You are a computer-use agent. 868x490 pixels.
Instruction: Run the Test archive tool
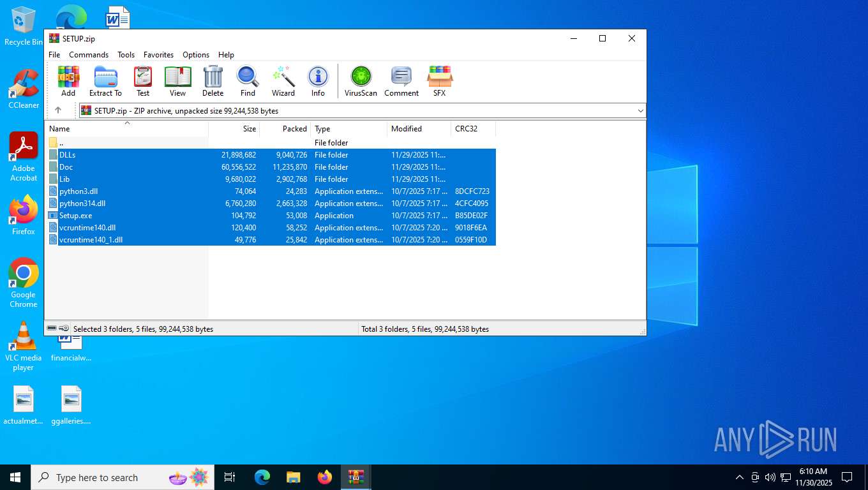(143, 81)
